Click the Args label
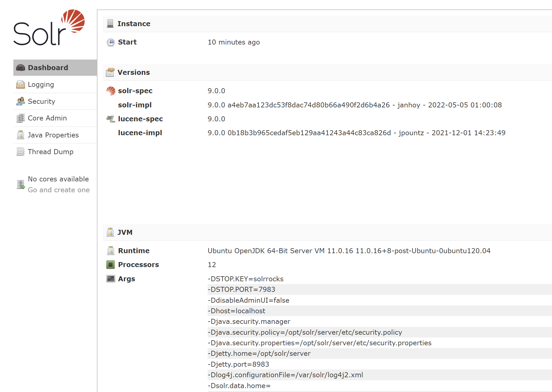552x392 pixels. [x=127, y=279]
